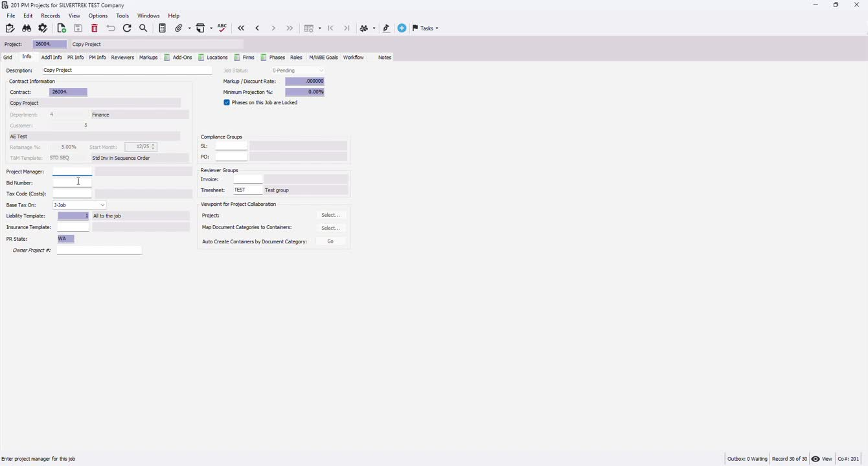Screen dimensions: 868x466
Task: Switch to the Notes tab
Action: 385,58
